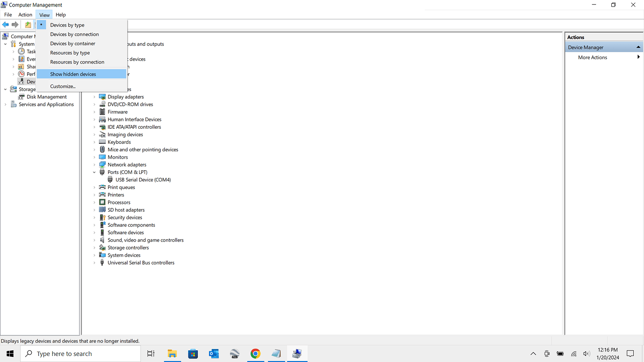Open File Explorer from taskbar
The image size is (644, 362).
[x=172, y=354]
